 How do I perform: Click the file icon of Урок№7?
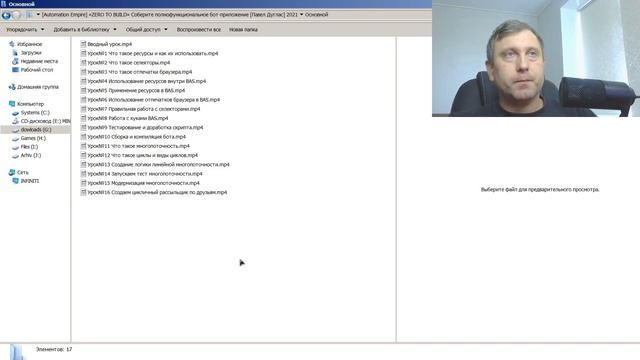(x=83, y=109)
